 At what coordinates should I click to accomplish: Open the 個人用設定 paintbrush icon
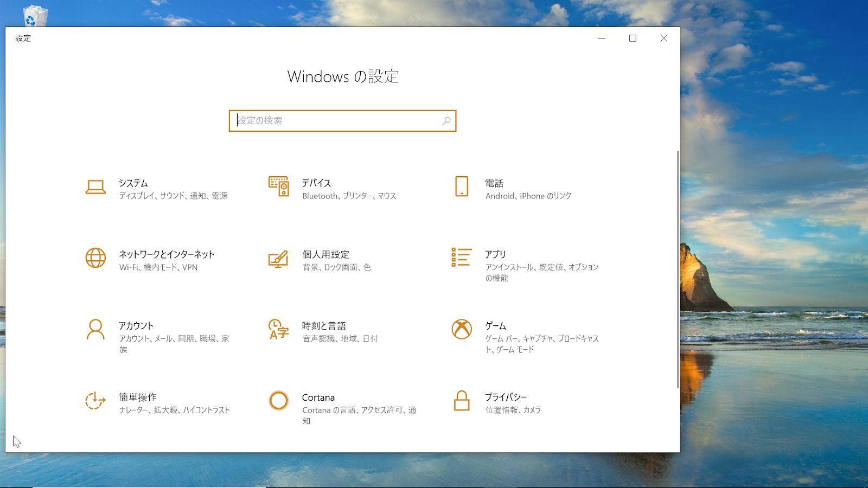tap(278, 259)
